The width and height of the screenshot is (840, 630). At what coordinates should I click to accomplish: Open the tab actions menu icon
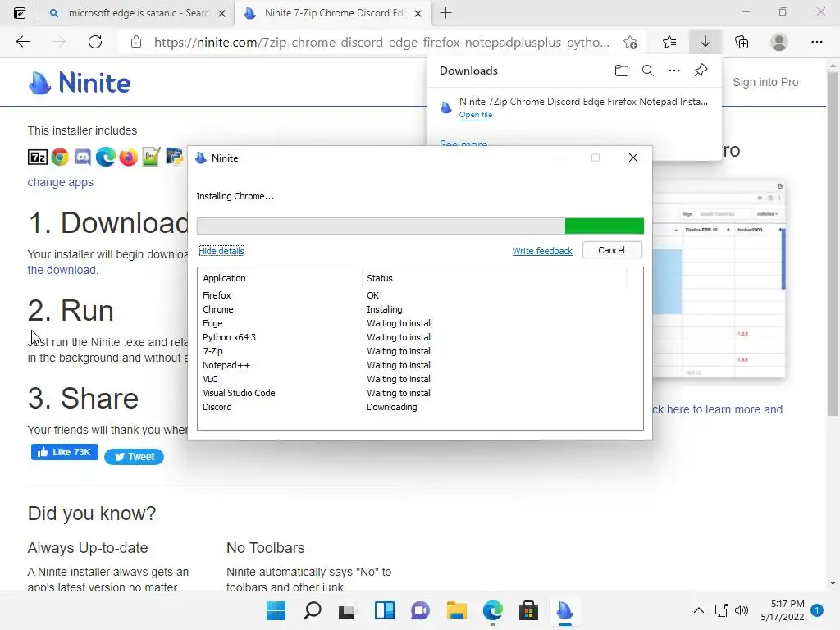[x=20, y=13]
